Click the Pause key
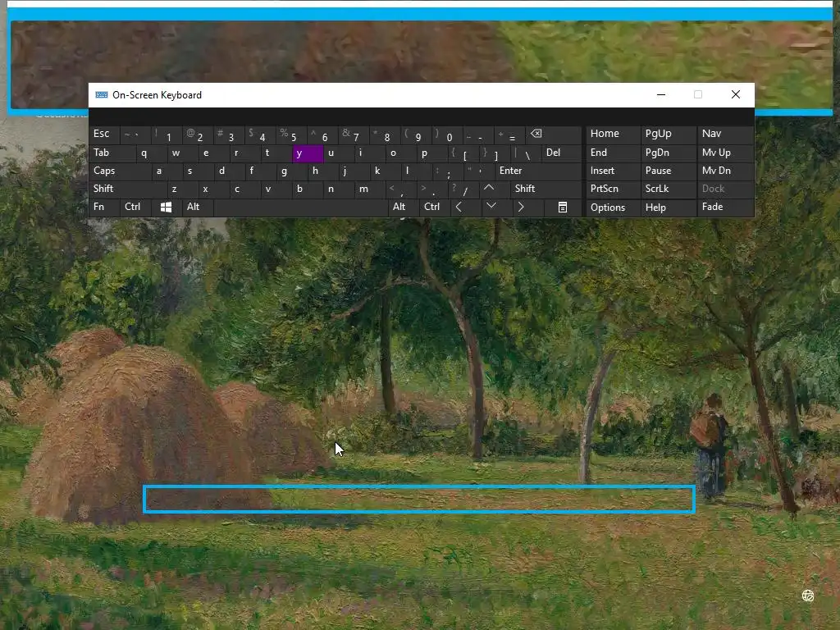 pos(669,171)
